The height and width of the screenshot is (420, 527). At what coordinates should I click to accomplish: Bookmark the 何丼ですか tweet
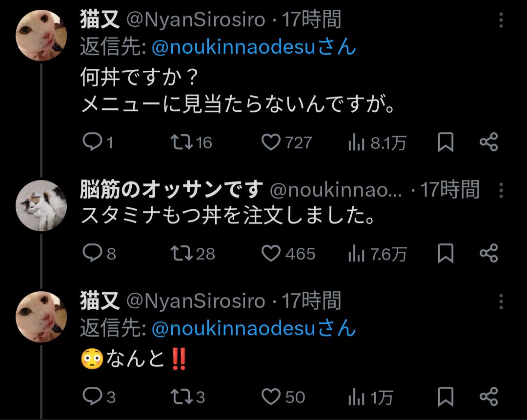(x=445, y=142)
